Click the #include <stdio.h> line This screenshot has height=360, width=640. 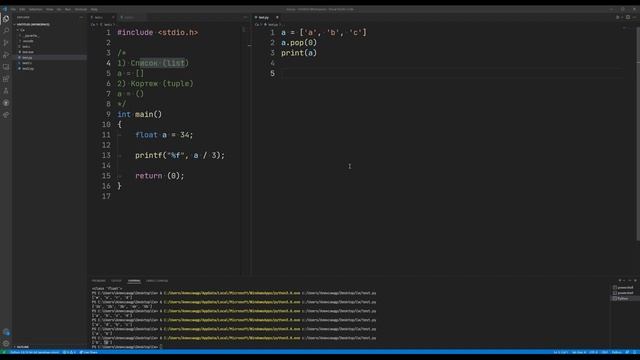[x=158, y=33]
